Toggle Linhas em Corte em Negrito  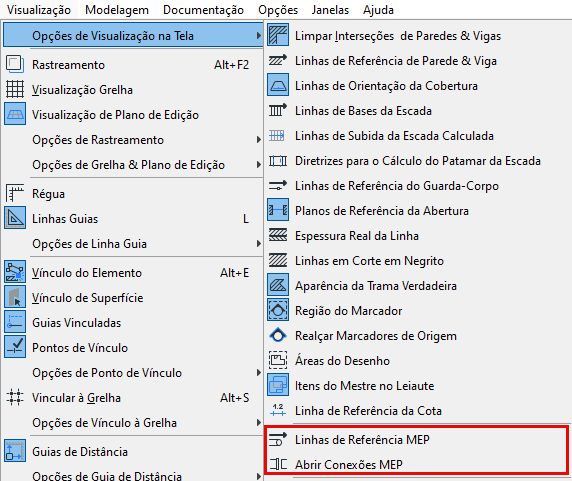(418, 260)
